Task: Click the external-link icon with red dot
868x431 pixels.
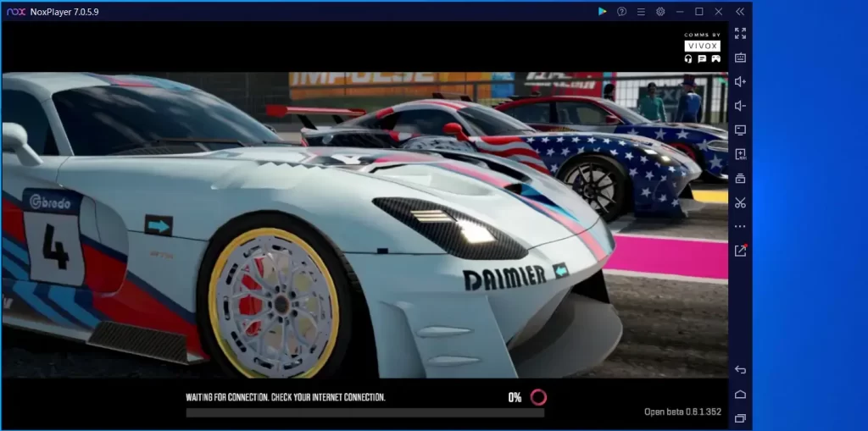Action: [x=741, y=250]
